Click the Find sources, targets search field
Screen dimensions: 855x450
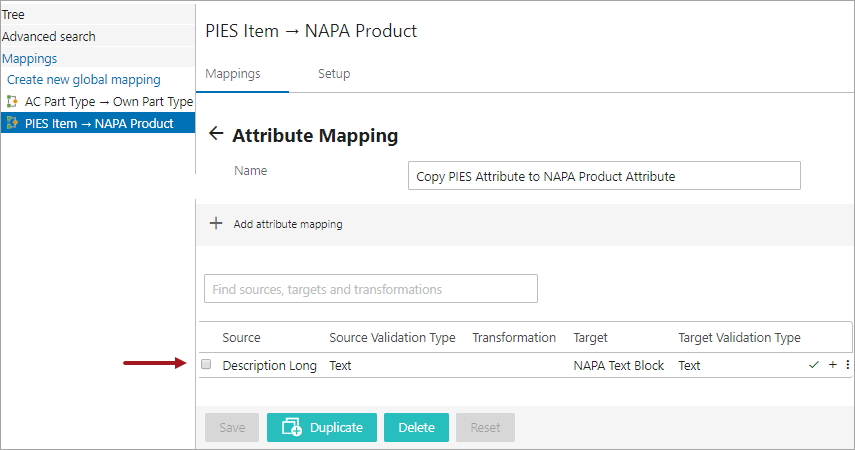click(371, 289)
